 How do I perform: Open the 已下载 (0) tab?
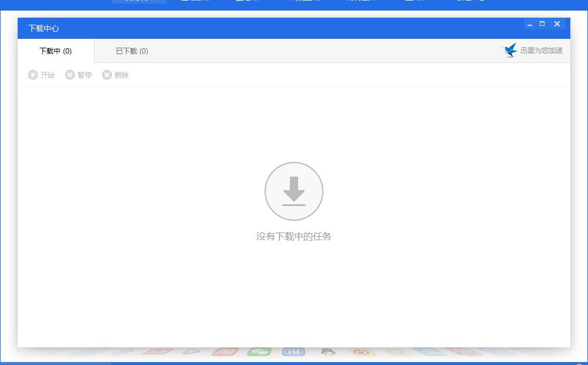(132, 51)
